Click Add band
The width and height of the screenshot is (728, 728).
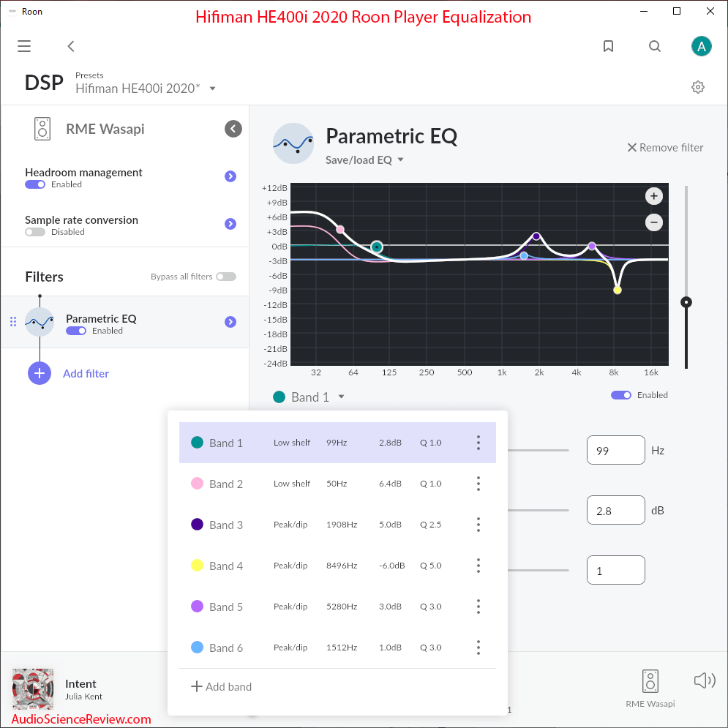[222, 687]
